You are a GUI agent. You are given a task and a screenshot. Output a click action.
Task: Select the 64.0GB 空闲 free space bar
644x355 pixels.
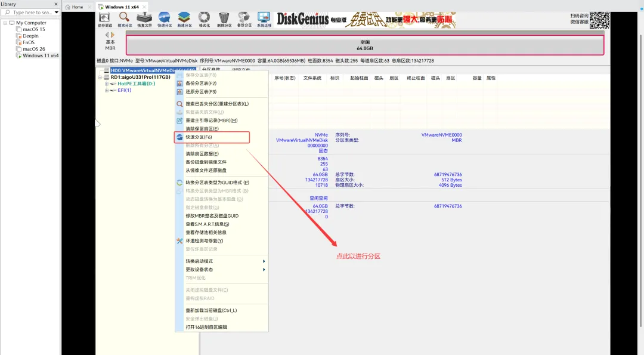[365, 45]
